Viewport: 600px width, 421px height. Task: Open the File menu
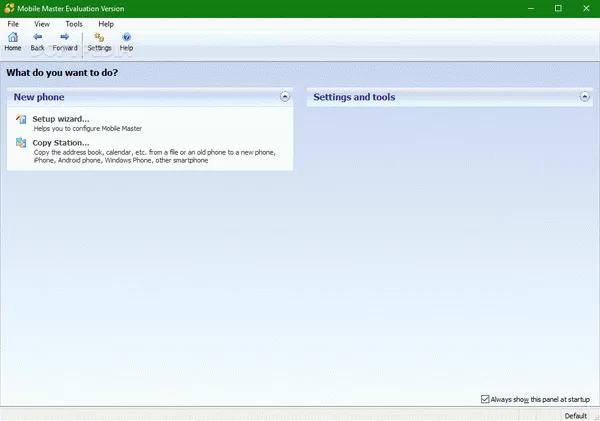(13, 24)
